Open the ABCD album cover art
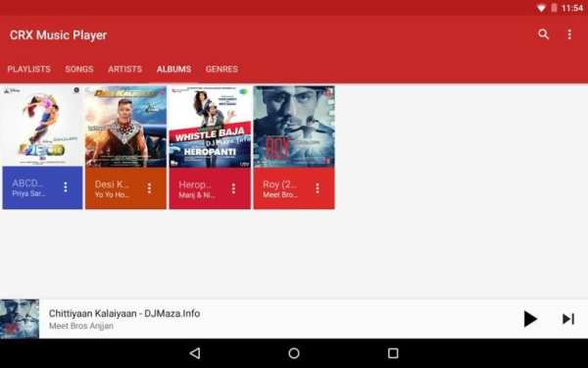The width and height of the screenshot is (588, 368). point(42,127)
